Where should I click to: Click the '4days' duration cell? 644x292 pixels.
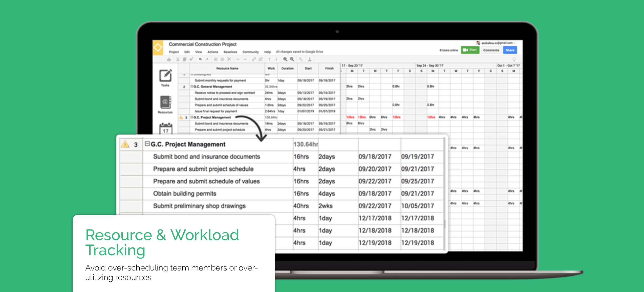coord(327,194)
